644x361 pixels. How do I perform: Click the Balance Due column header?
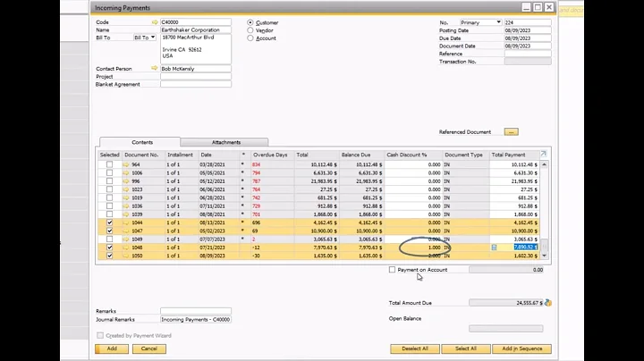(x=361, y=155)
